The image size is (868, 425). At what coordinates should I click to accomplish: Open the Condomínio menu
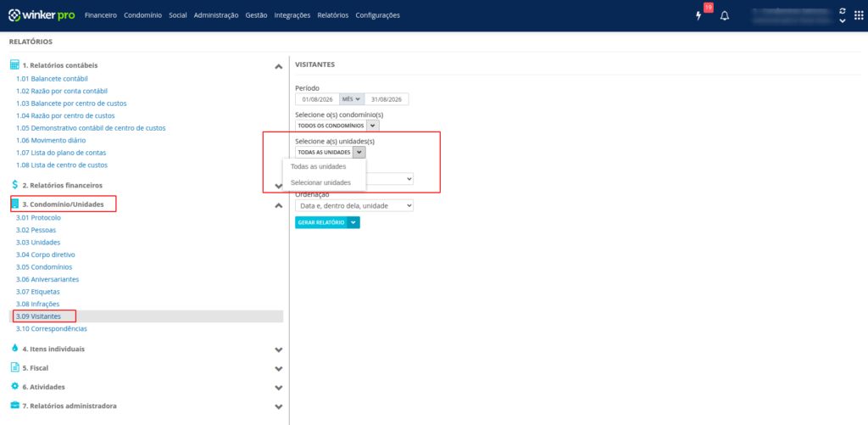coord(142,15)
